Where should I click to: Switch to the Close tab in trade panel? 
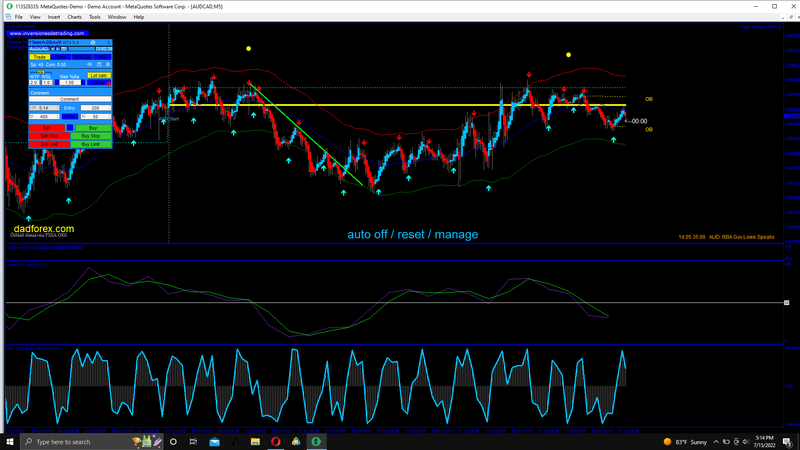coord(61,57)
